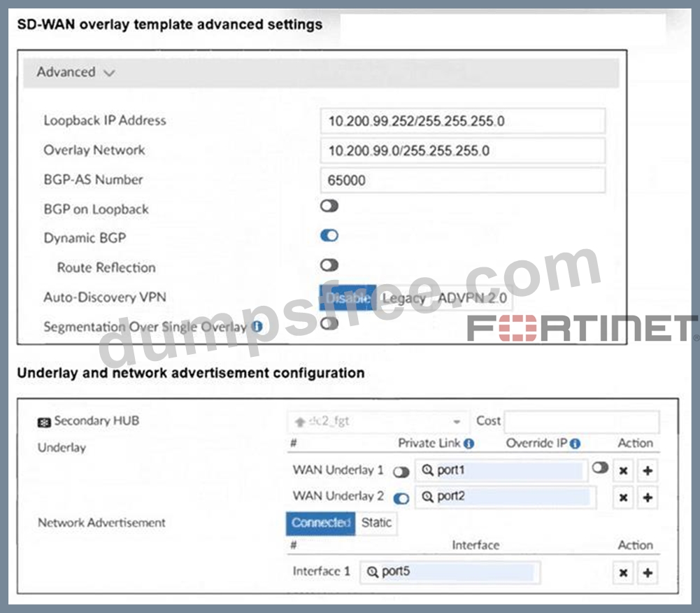Enable BGP on Loopback toggle

point(329,206)
